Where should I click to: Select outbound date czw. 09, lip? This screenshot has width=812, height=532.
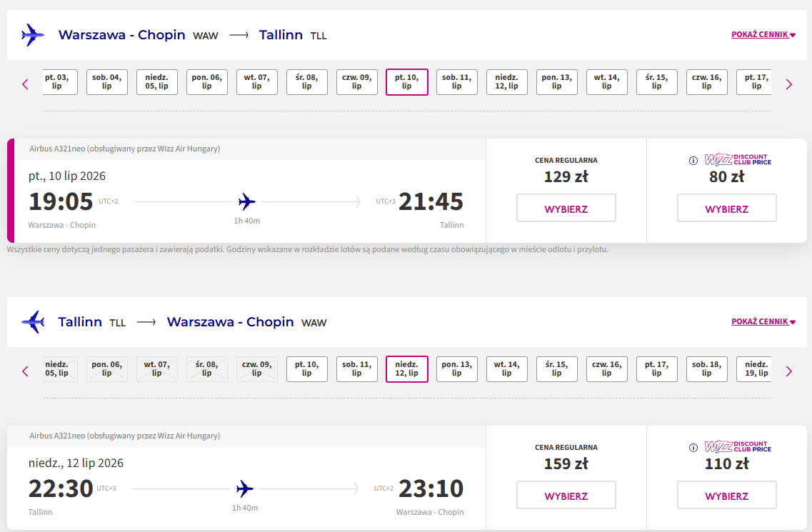[357, 82]
